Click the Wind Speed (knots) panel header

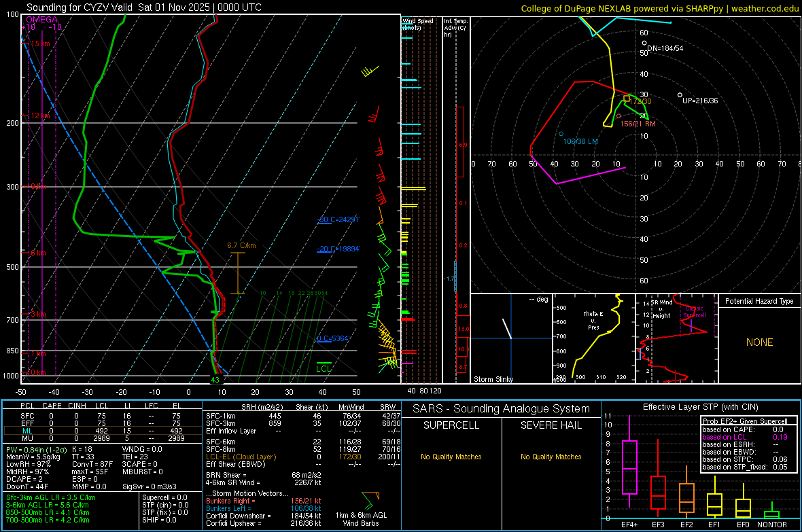(x=418, y=24)
